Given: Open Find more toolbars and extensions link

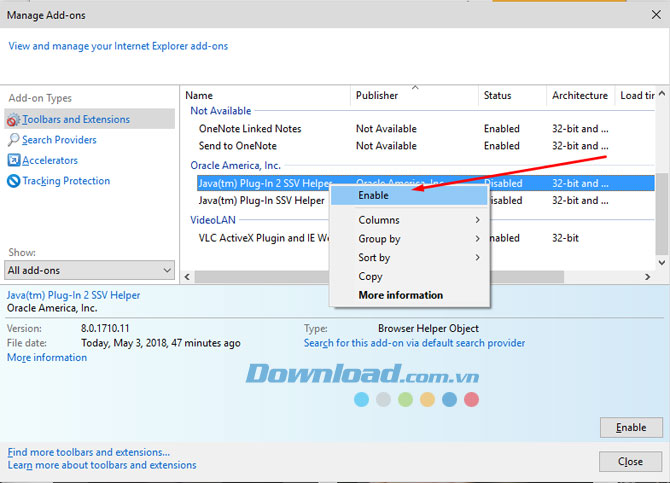Looking at the screenshot, I should click(x=89, y=452).
